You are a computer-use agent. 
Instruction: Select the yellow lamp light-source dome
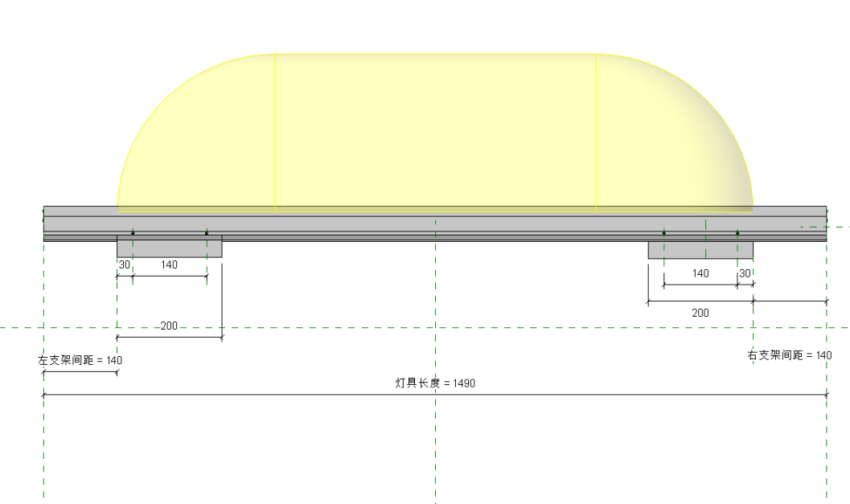pos(435,133)
